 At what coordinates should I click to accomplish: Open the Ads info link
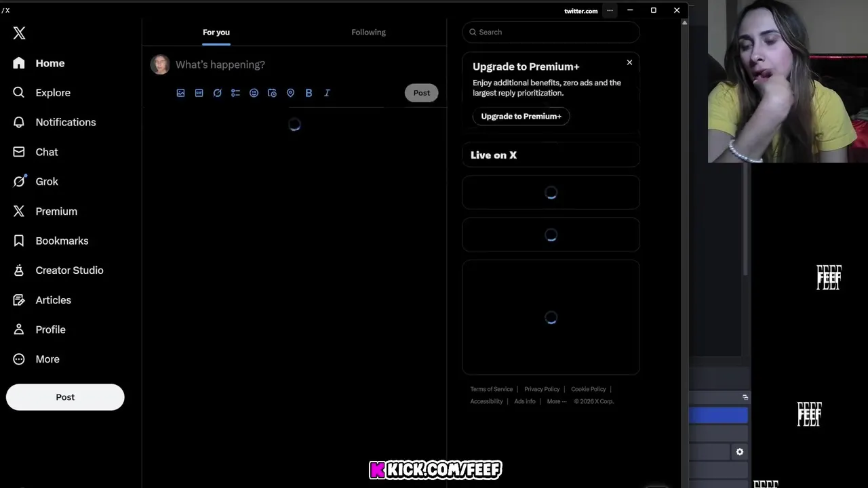525,401
